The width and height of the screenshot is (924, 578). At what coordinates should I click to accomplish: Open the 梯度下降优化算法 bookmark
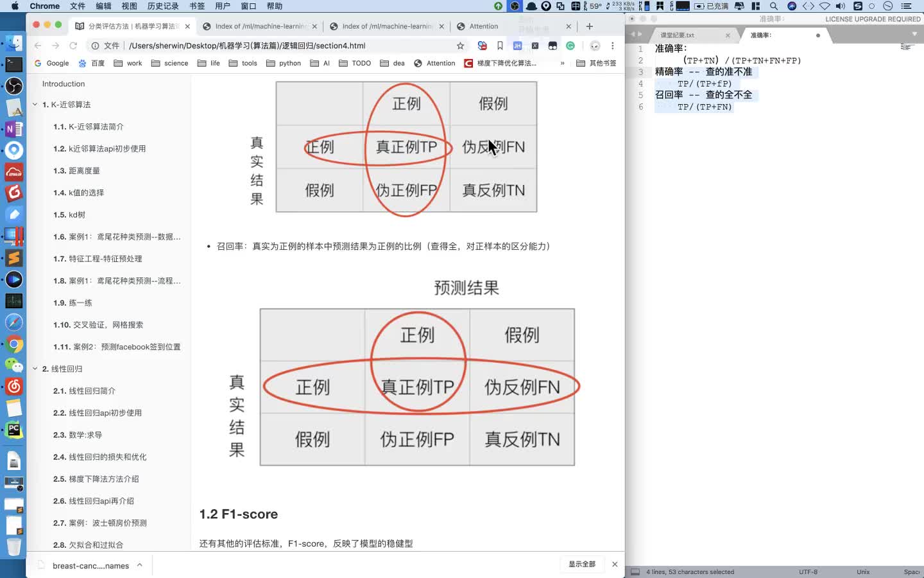click(x=501, y=63)
